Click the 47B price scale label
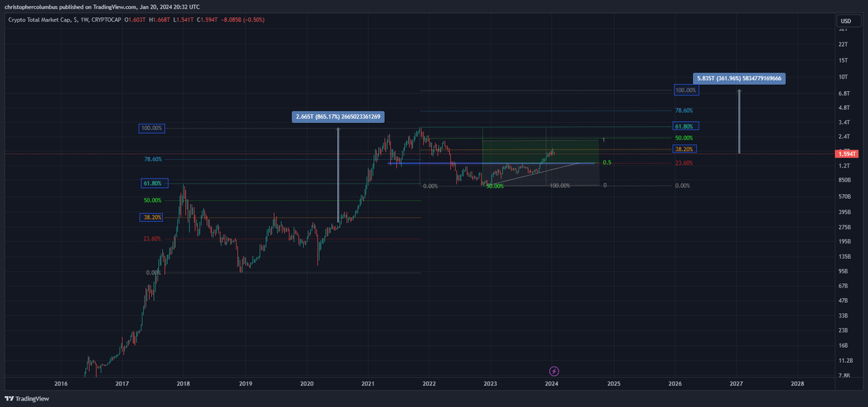The height and width of the screenshot is (407, 868). [x=843, y=300]
